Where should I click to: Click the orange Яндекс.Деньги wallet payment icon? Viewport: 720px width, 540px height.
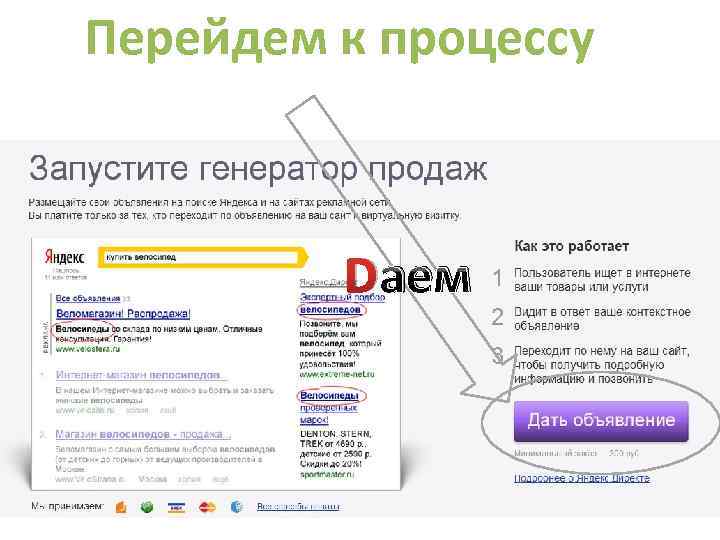121,506
